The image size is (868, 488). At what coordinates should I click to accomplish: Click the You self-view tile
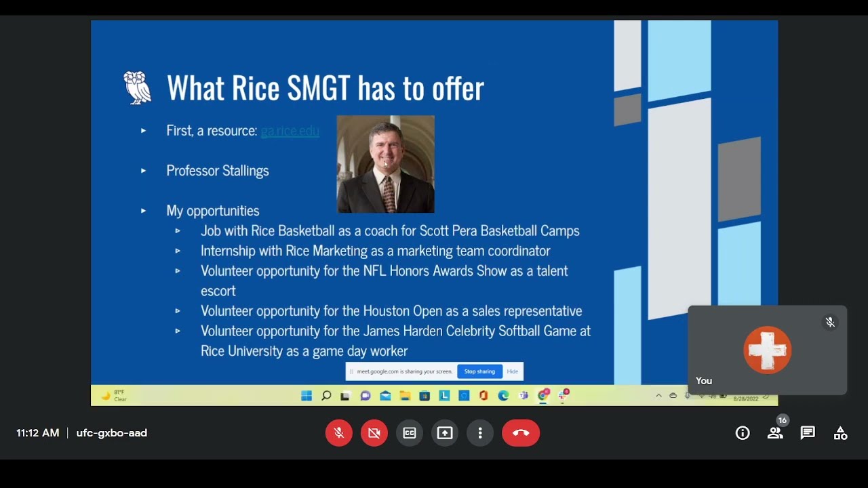[768, 350]
